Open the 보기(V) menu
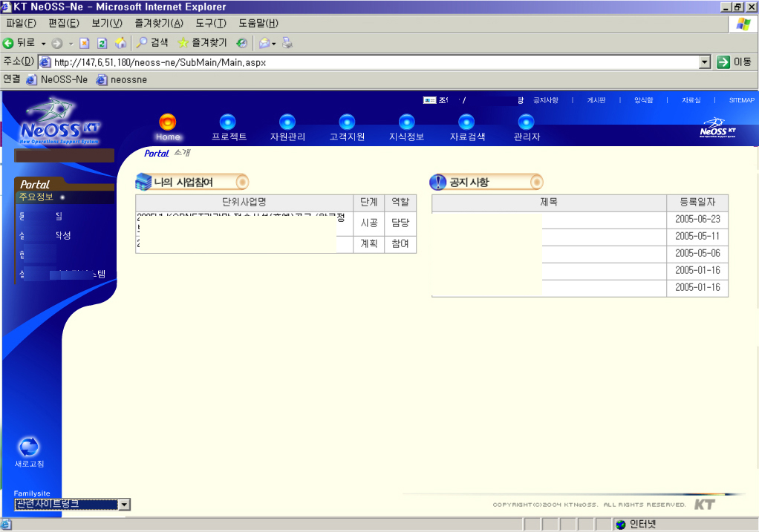 point(106,23)
